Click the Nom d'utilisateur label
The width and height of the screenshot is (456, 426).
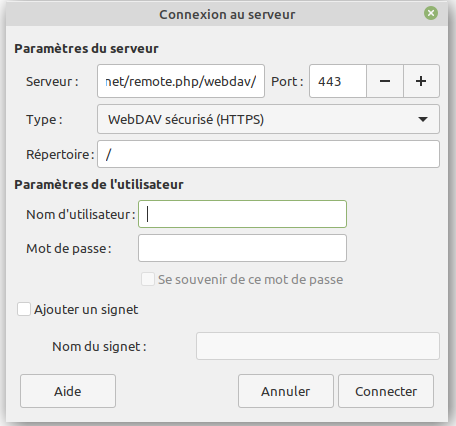pos(81,214)
